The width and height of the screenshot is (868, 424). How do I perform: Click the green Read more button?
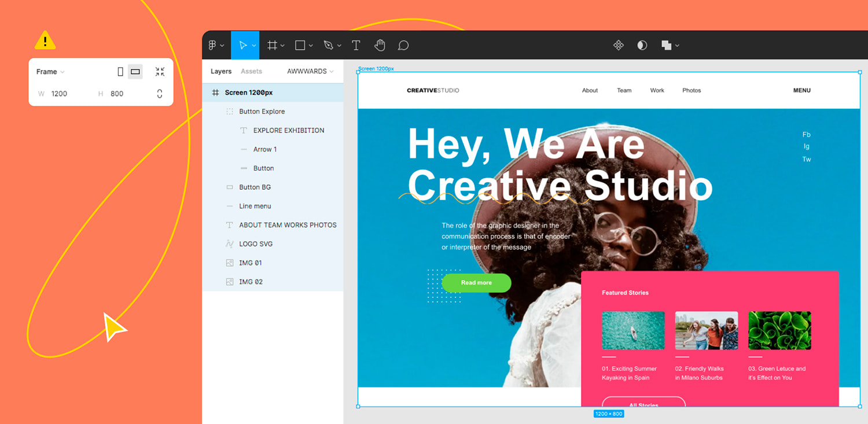(476, 283)
